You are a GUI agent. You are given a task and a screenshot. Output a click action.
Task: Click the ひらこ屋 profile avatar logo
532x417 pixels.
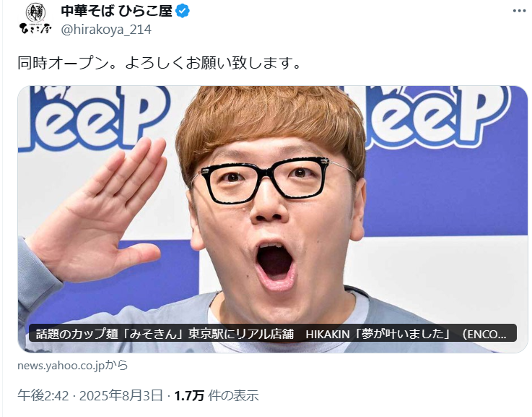click(x=35, y=19)
